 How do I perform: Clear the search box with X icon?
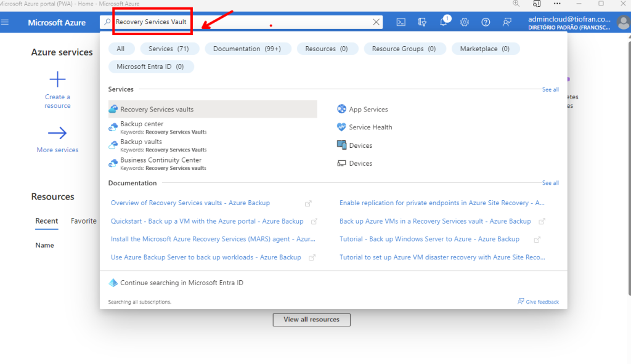(376, 22)
